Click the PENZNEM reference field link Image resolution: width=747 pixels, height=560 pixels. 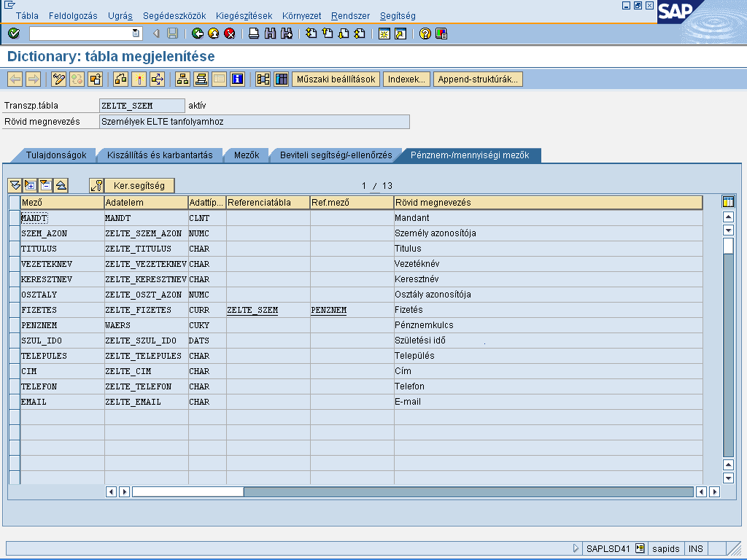[329, 310]
